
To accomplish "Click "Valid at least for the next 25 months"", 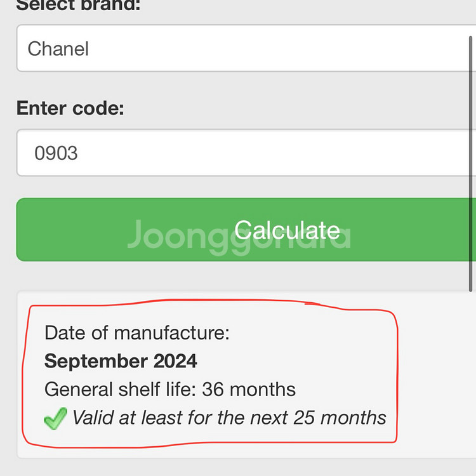I will [229, 418].
